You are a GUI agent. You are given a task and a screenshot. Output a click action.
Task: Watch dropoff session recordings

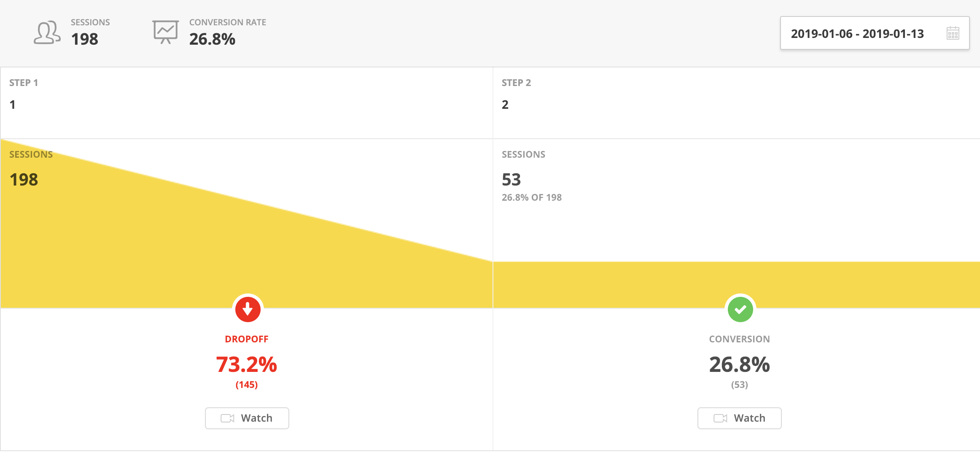coord(247,418)
